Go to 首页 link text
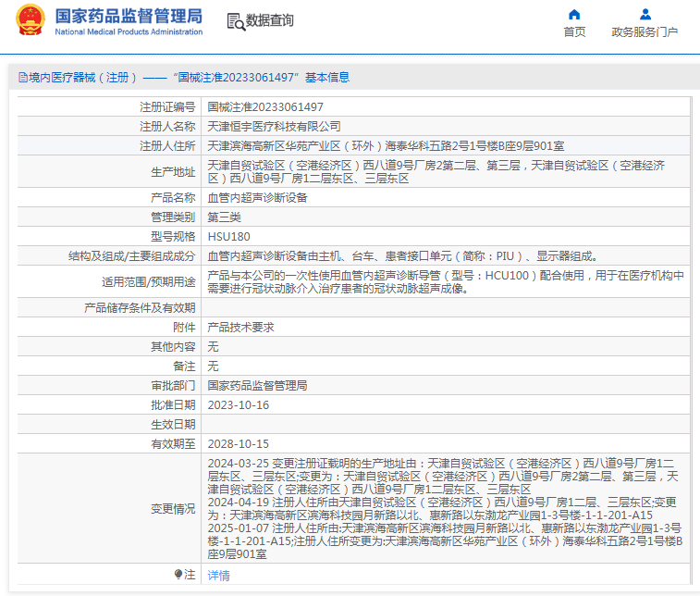This screenshot has width=700, height=596. click(574, 32)
